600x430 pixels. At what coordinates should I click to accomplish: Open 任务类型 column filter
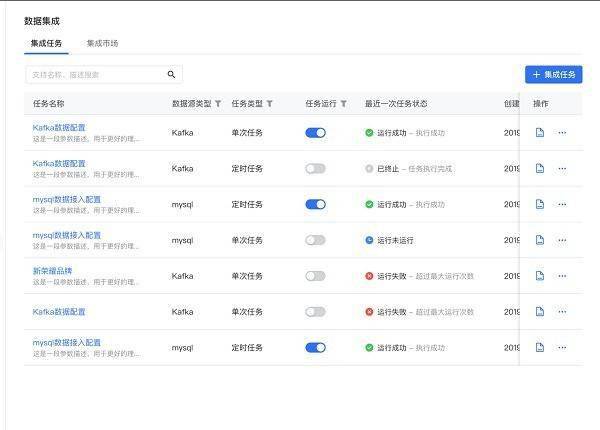(269, 104)
